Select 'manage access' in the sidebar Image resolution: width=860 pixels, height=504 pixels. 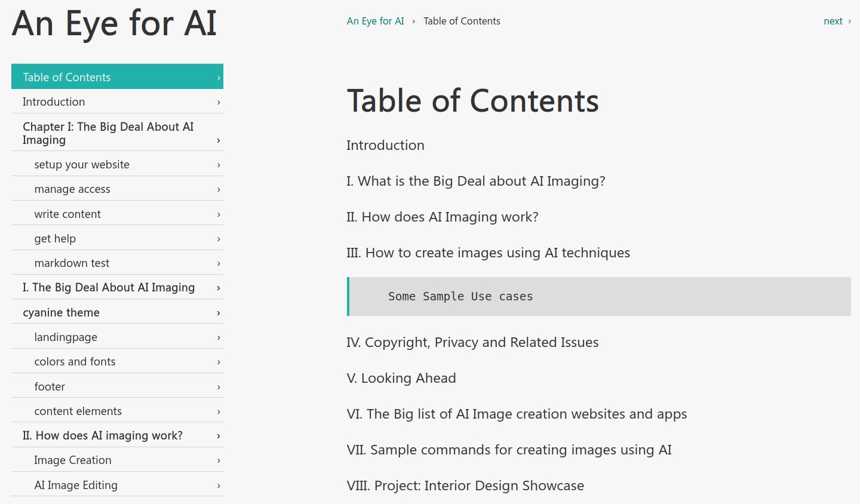(x=117, y=189)
